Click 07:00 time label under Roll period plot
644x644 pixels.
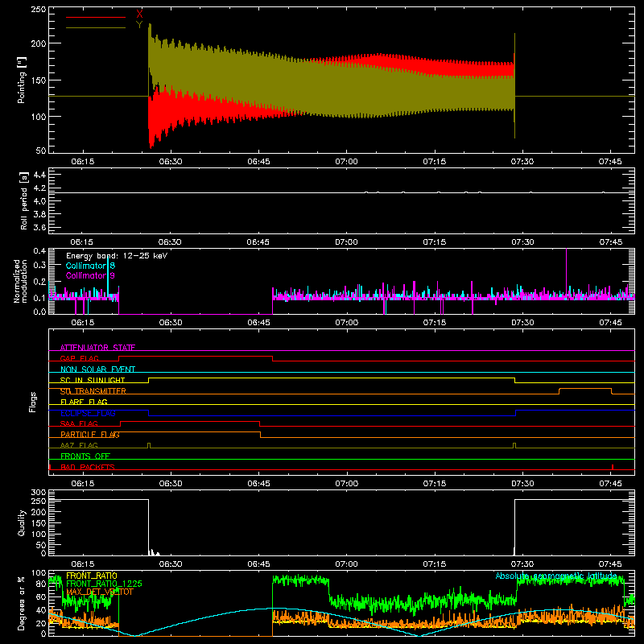(346, 242)
